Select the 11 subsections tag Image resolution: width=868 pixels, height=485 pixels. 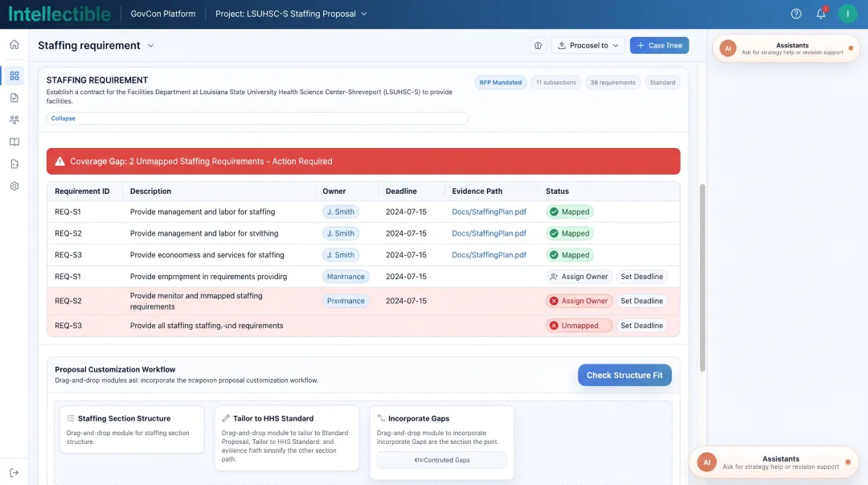point(556,83)
